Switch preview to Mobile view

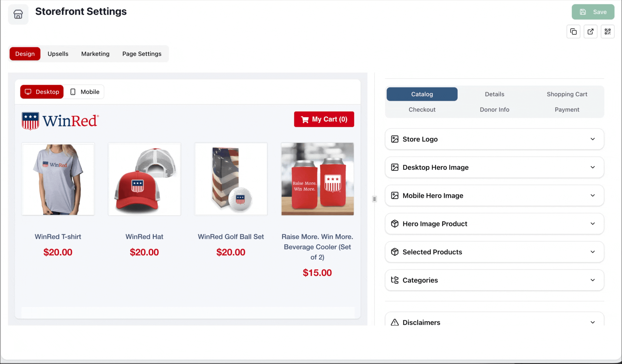85,92
